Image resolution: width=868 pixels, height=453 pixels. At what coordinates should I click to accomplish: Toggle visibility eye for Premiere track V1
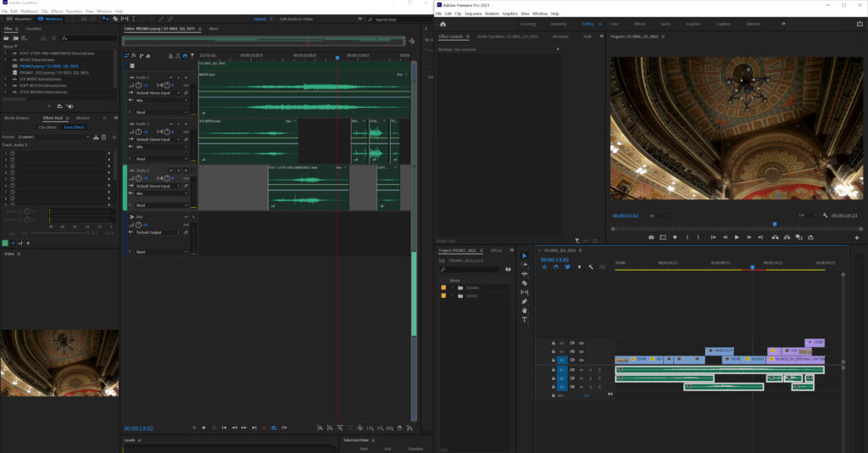click(x=581, y=360)
